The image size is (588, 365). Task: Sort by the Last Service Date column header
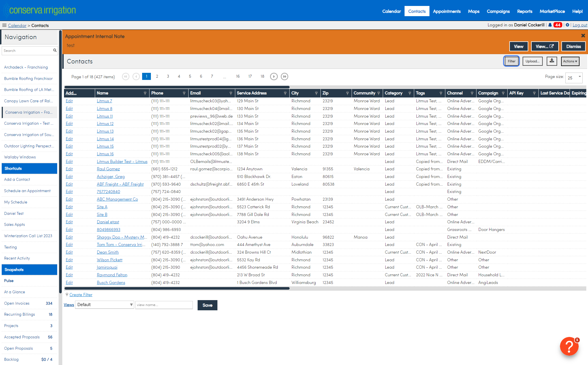click(x=555, y=93)
